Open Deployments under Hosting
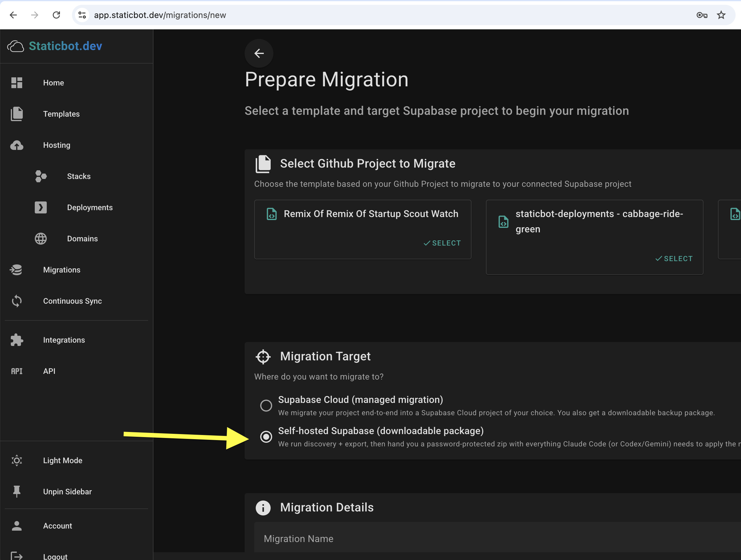 90,207
